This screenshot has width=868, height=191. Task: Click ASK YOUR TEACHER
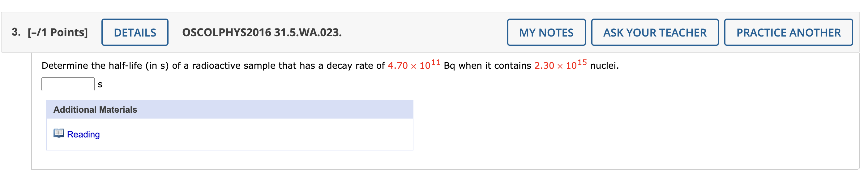point(654,33)
